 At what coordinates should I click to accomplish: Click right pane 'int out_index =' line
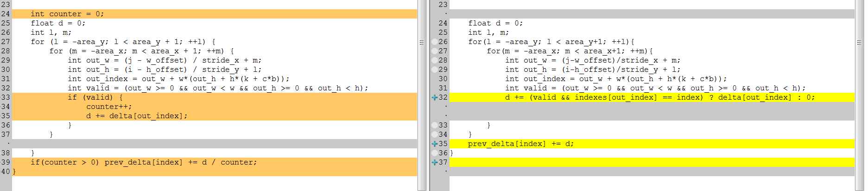click(x=616, y=79)
